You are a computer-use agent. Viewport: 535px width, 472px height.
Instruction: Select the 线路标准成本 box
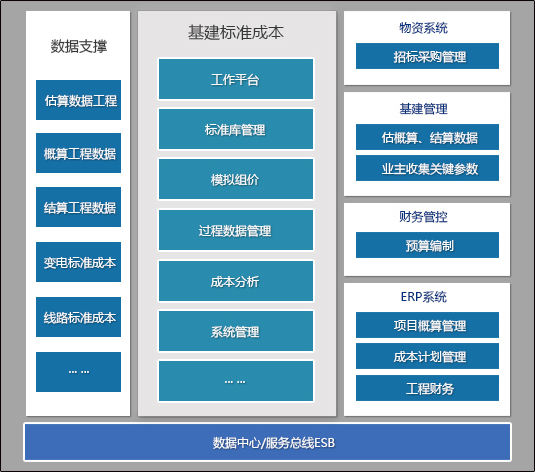[78, 317]
